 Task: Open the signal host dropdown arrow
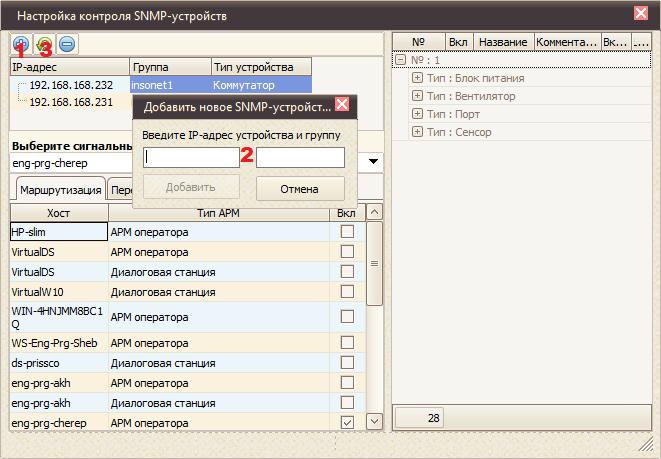point(373,162)
